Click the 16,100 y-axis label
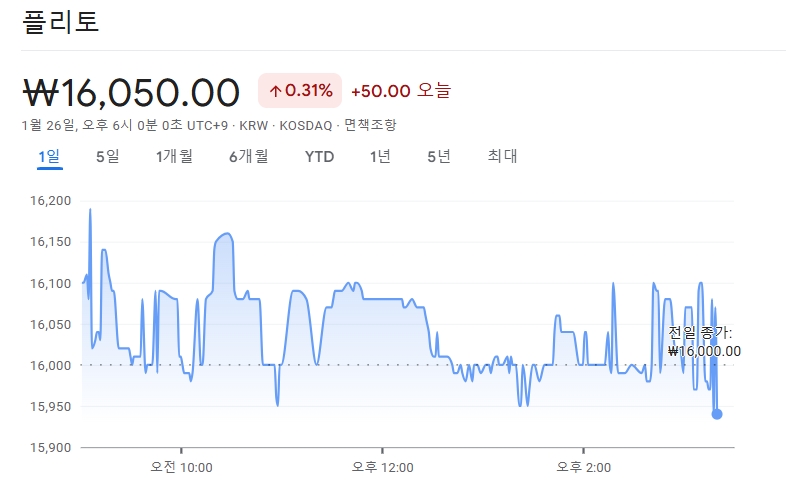Screen dimensions: 786x482 point(51,284)
